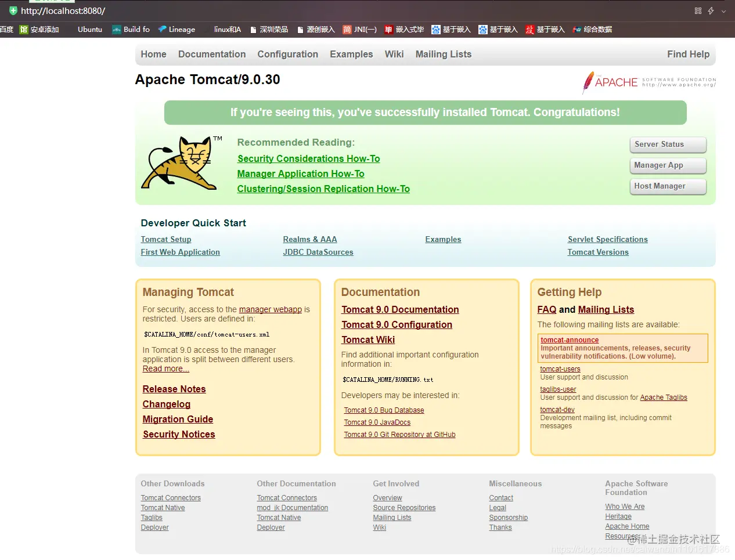Click the Server Status button
Screen dimensions: 735x560
pyautogui.click(x=668, y=144)
